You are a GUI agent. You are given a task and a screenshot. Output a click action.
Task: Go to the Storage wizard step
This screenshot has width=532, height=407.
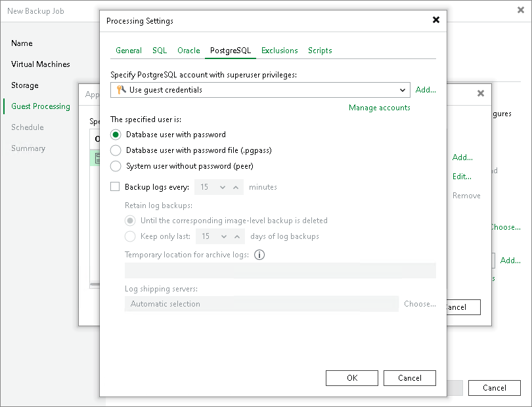[25, 85]
